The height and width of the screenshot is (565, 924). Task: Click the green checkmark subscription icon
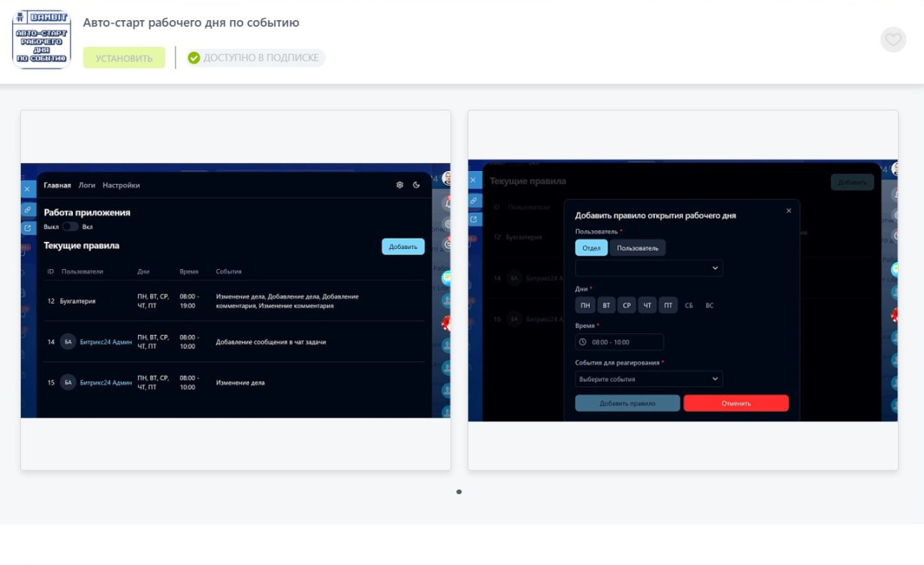coord(193,58)
